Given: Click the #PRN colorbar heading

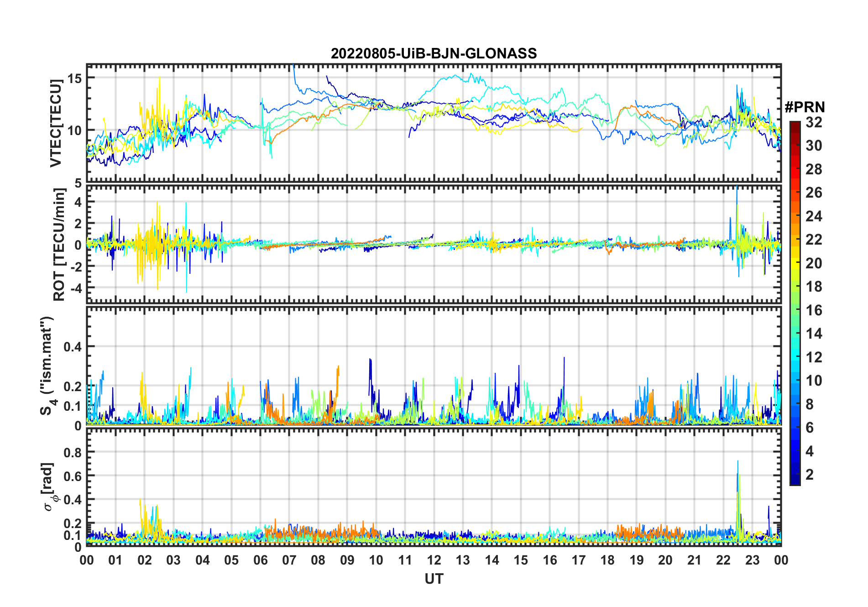Looking at the screenshot, I should click(x=805, y=107).
